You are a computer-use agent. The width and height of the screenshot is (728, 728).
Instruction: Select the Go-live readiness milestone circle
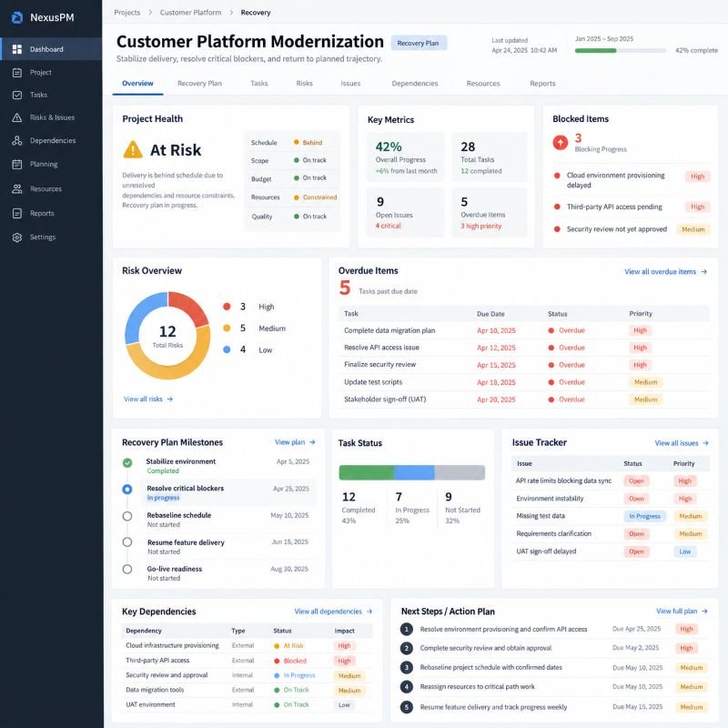127,569
